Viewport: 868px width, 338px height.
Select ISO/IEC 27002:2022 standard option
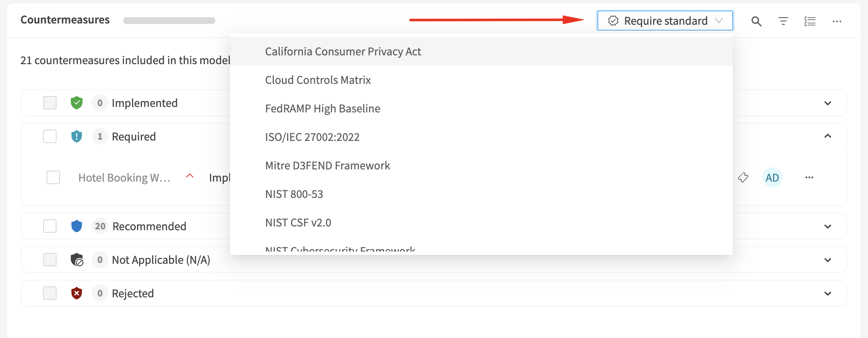coord(312,137)
